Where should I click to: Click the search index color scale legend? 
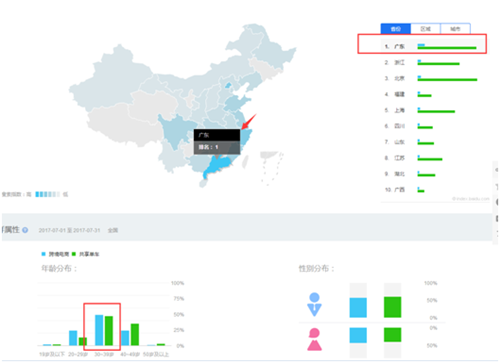point(47,194)
